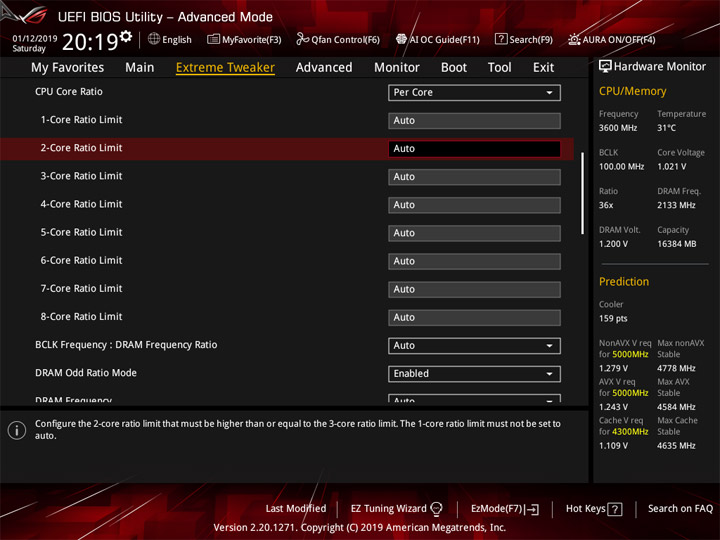Click the AURA ON/OFF light icon
The height and width of the screenshot is (540, 720).
tap(574, 39)
